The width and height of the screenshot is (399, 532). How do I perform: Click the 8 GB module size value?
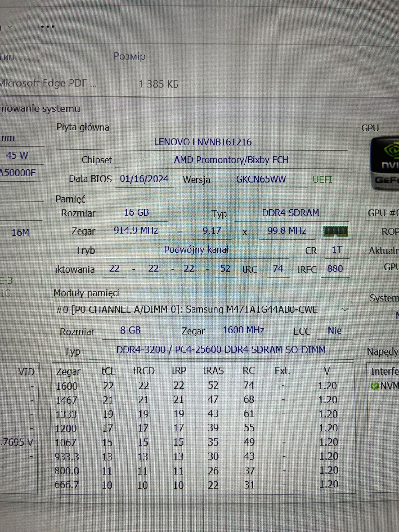pyautogui.click(x=130, y=330)
